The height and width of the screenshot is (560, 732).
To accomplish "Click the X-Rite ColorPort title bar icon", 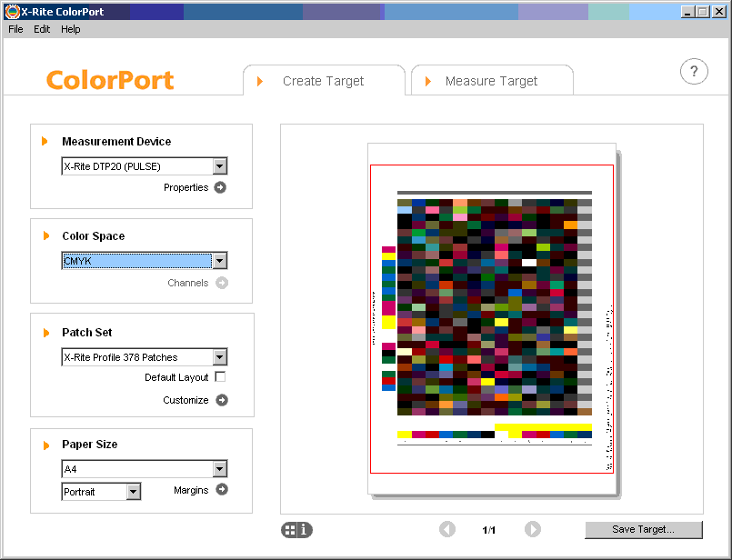I will [12, 12].
